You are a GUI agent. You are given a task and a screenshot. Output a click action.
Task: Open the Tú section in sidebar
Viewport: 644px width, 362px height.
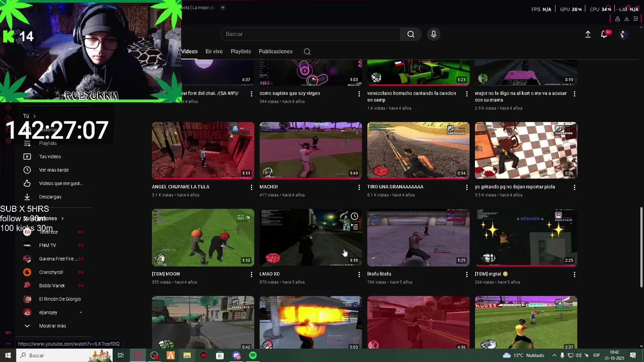coord(29,116)
